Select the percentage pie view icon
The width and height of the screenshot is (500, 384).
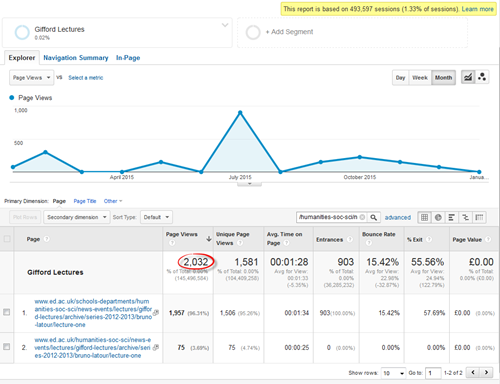coord(438,217)
